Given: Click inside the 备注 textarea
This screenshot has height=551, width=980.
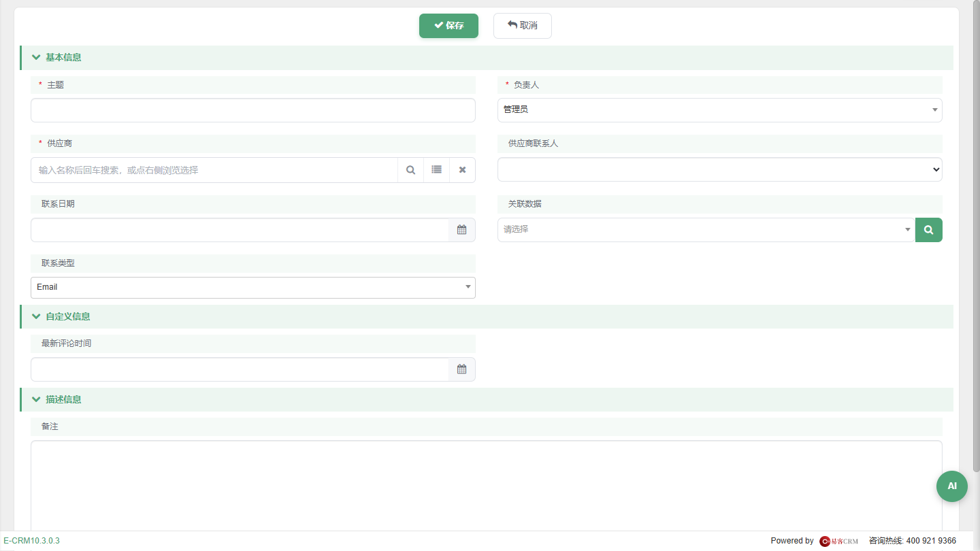Looking at the screenshot, I should 486,486.
